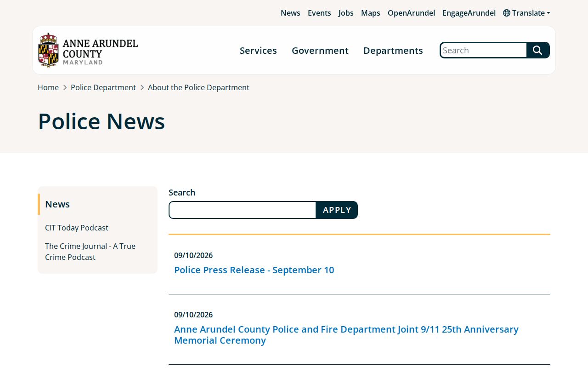
Task: Open the Events link
Action: point(319,13)
